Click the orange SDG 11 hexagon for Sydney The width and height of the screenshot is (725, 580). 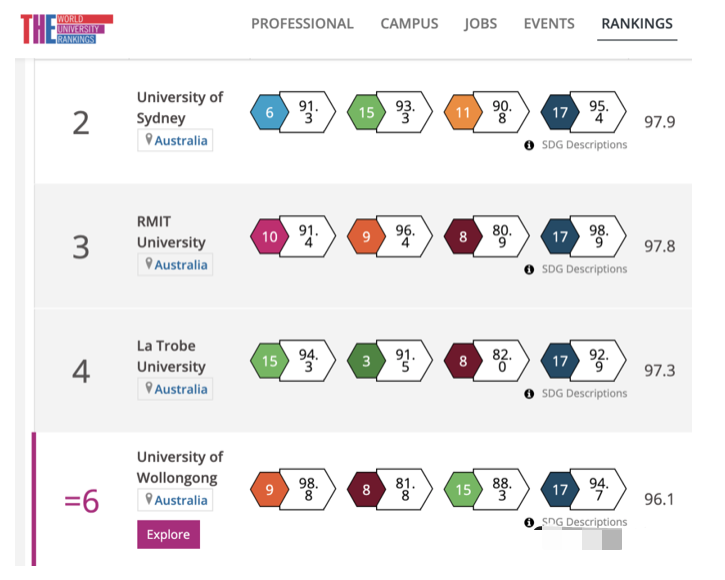tap(463, 113)
